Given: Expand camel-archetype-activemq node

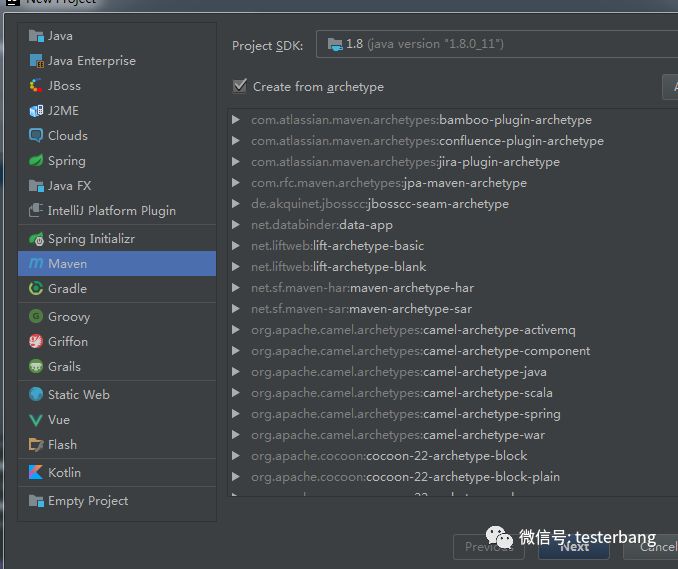Looking at the screenshot, I should coord(236,330).
